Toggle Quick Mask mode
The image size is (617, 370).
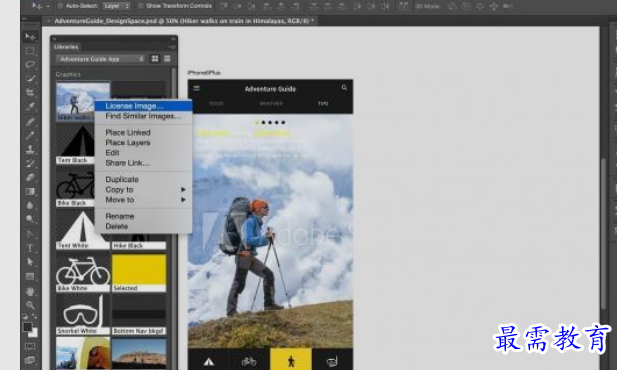tap(30, 346)
